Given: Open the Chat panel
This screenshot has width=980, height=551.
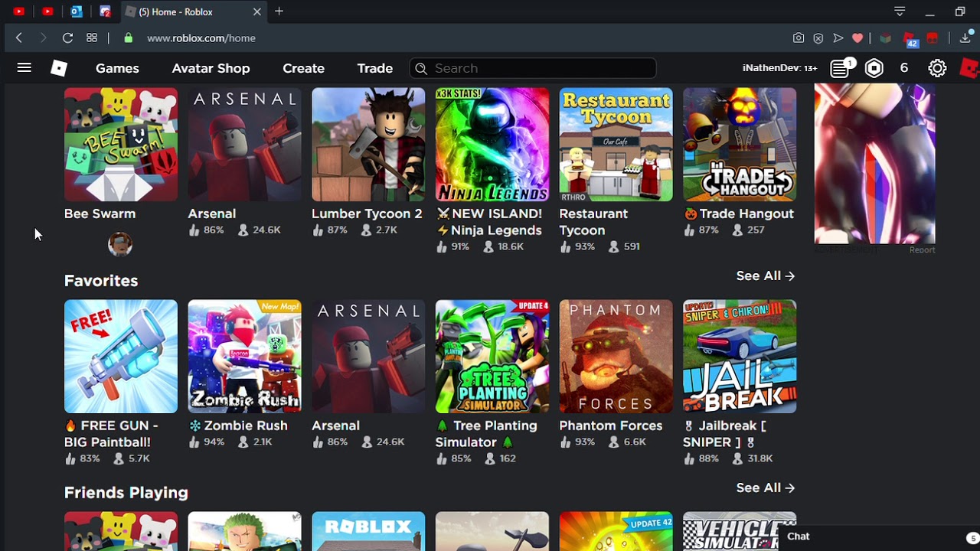Looking at the screenshot, I should (x=799, y=536).
